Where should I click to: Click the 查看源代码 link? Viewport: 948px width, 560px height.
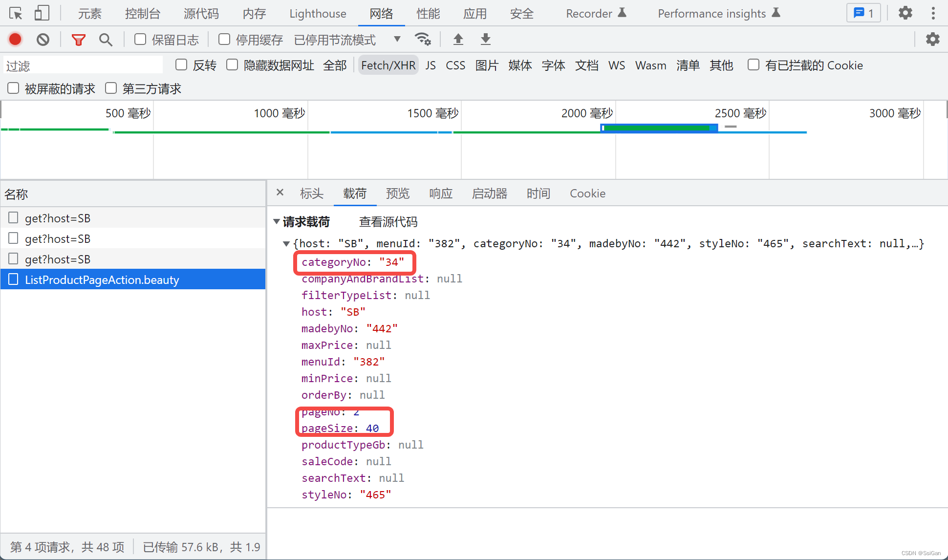pyautogui.click(x=388, y=222)
